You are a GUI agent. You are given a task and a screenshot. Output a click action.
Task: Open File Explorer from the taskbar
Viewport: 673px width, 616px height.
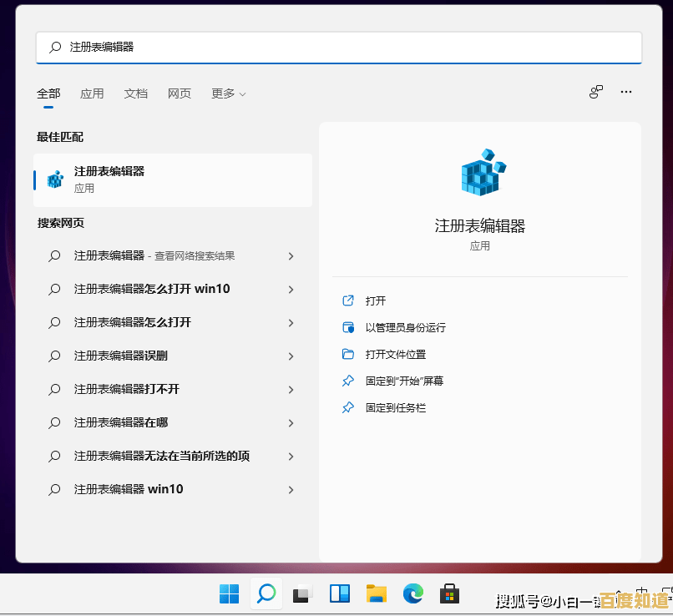click(x=376, y=594)
